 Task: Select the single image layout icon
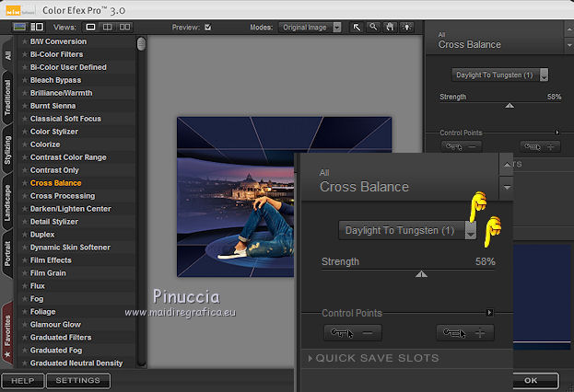click(19, 27)
